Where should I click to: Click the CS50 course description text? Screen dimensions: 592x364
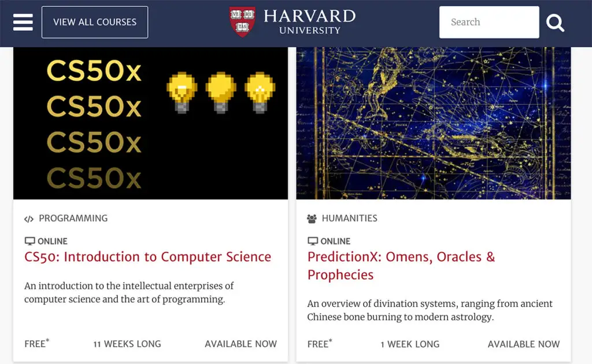coord(129,292)
